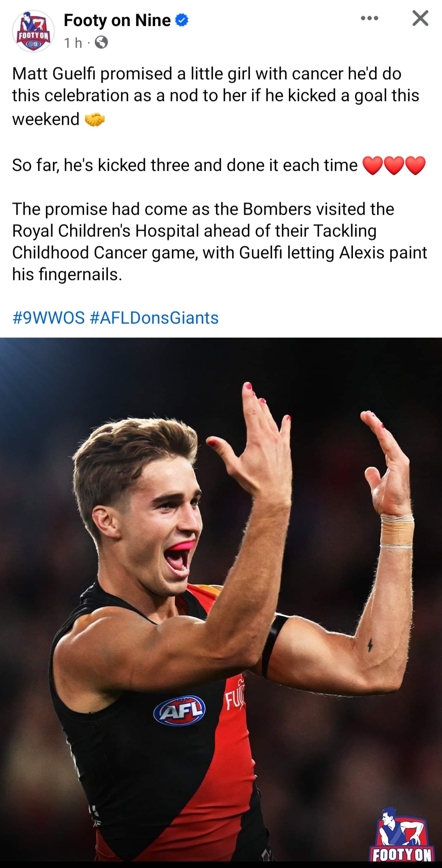Open the three-dot more options menu
This screenshot has height=868, width=442.
tap(369, 18)
